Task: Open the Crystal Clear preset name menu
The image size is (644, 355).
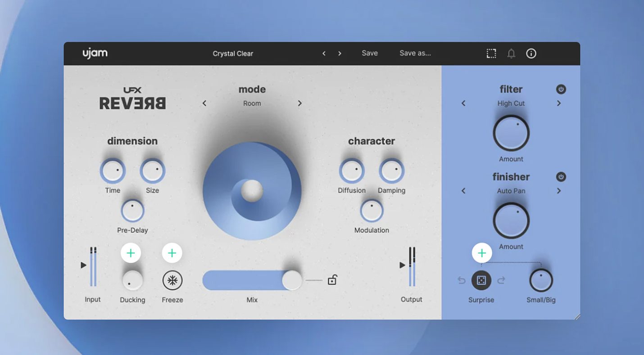Action: coord(233,54)
